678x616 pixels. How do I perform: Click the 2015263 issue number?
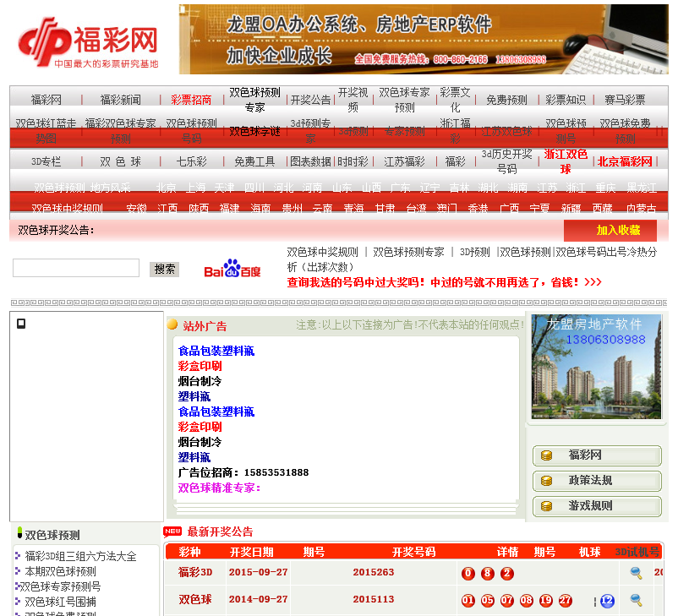point(373,572)
